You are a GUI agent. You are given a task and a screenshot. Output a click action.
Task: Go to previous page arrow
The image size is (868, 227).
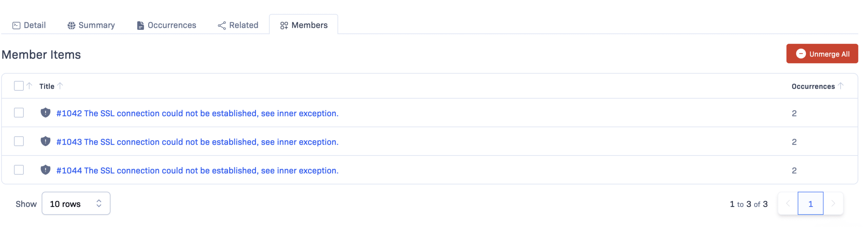pos(788,204)
